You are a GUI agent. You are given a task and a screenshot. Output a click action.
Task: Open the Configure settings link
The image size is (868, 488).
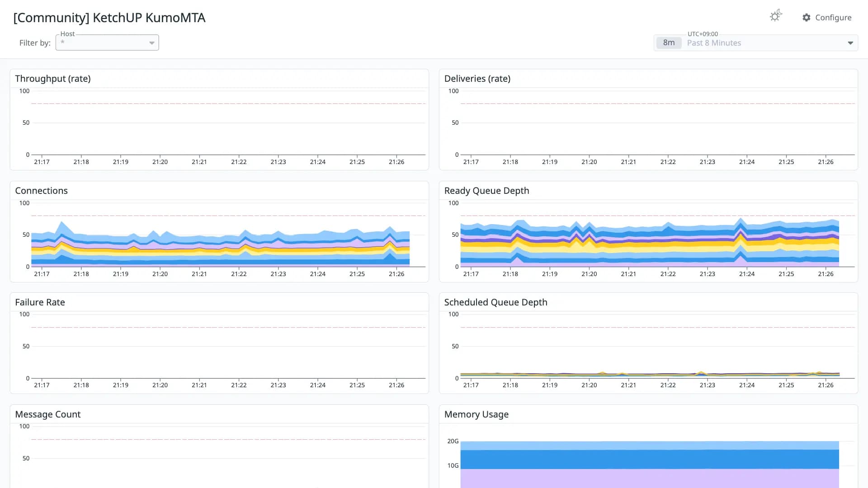click(827, 18)
